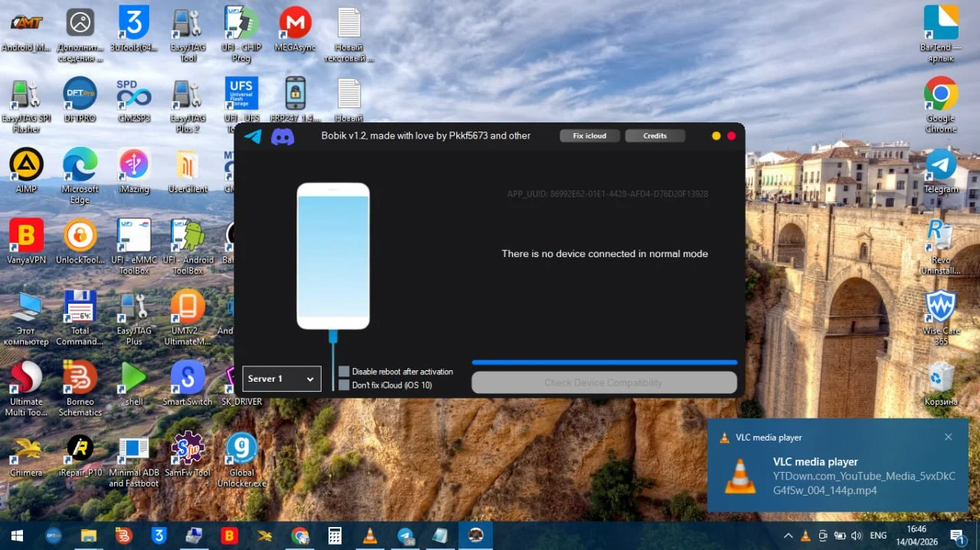Open Ultimate Multi Tool Qualcomm shortcut
This screenshot has width=980, height=550.
click(x=27, y=389)
